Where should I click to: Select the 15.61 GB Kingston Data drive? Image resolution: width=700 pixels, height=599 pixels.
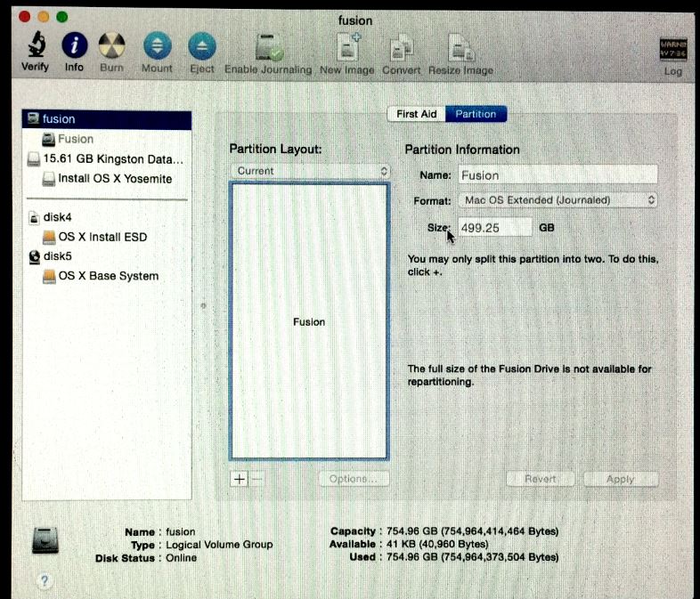(x=107, y=159)
